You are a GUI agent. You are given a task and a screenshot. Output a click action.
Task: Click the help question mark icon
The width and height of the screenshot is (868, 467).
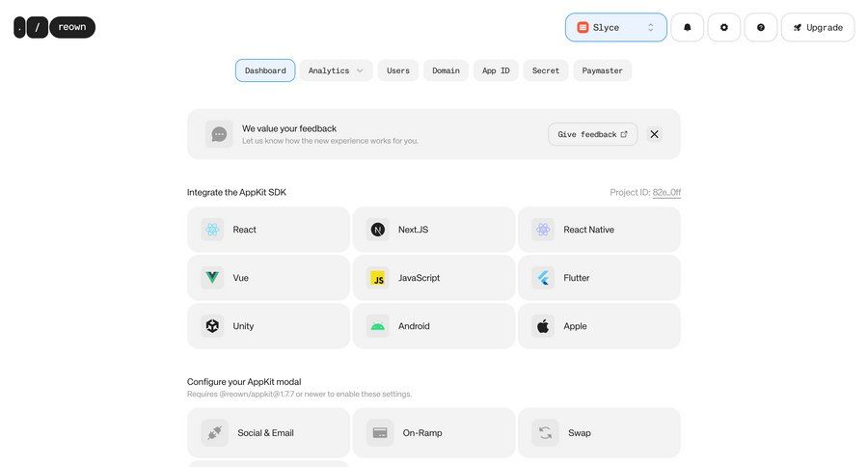point(760,28)
